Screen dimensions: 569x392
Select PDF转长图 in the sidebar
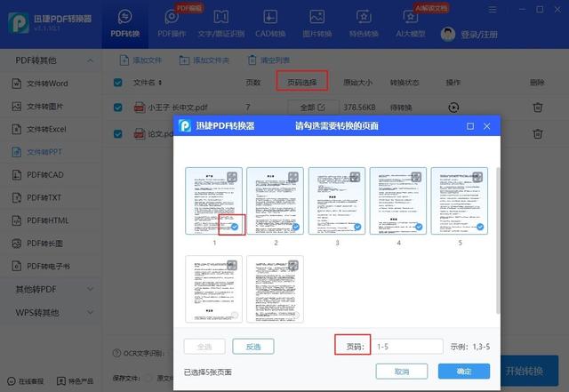51,244
